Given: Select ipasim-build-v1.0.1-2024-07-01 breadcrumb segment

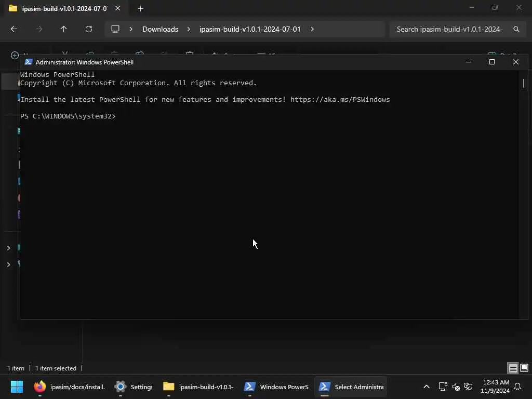Looking at the screenshot, I should point(250,29).
